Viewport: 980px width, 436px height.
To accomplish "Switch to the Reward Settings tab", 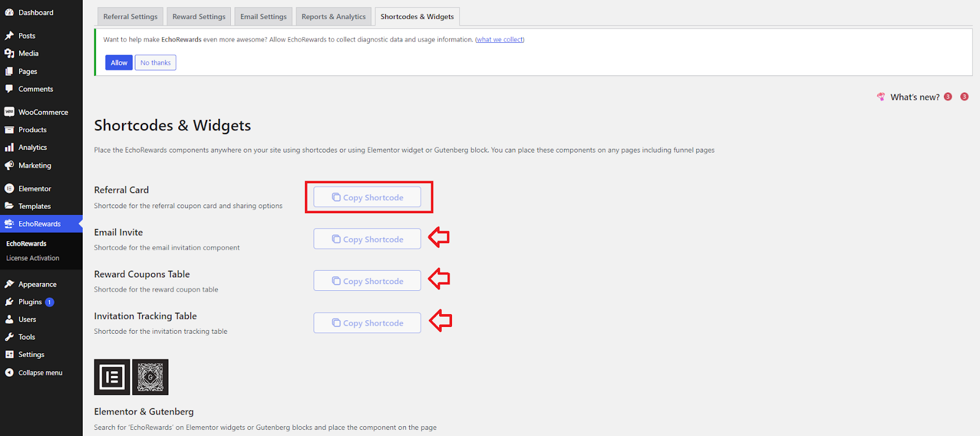I will pyautogui.click(x=199, y=17).
